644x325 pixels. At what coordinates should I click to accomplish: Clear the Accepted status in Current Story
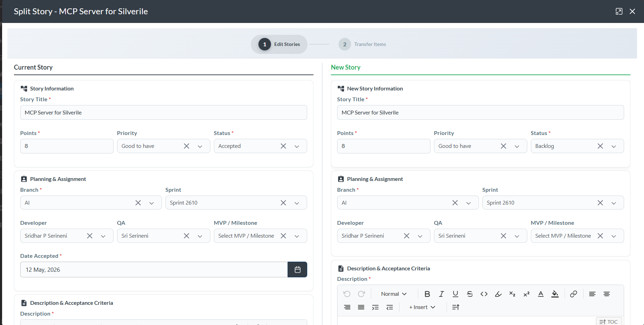click(x=284, y=146)
